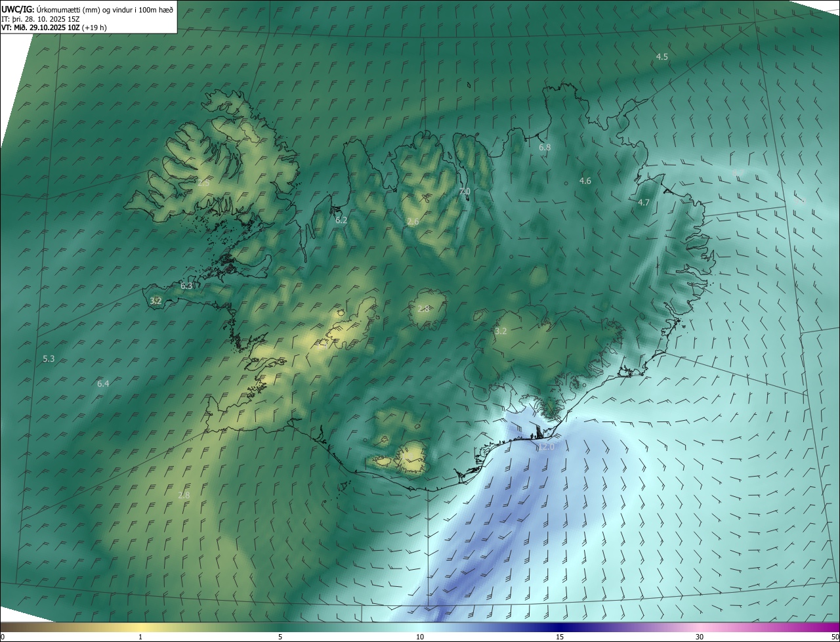Click the valid time line "VT: Mið. 29.10.2025 10Z (+19 h)"
The image size is (840, 642).
[x=54, y=28]
